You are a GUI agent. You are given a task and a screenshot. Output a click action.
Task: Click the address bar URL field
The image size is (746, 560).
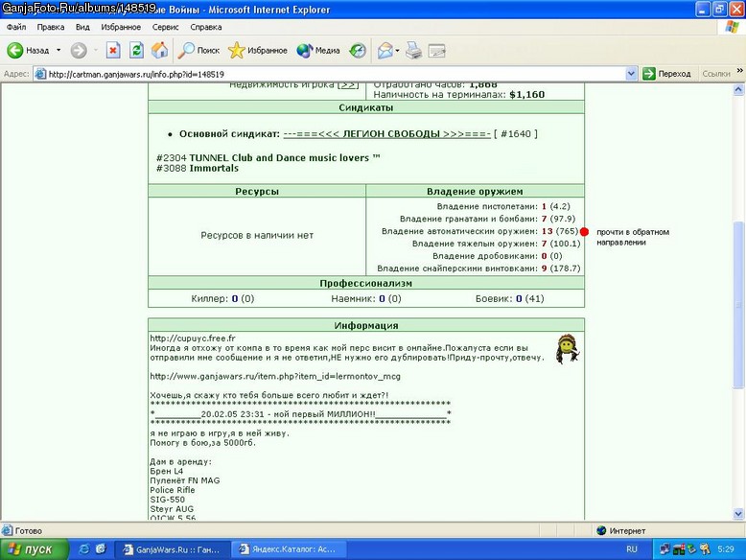[x=336, y=74]
